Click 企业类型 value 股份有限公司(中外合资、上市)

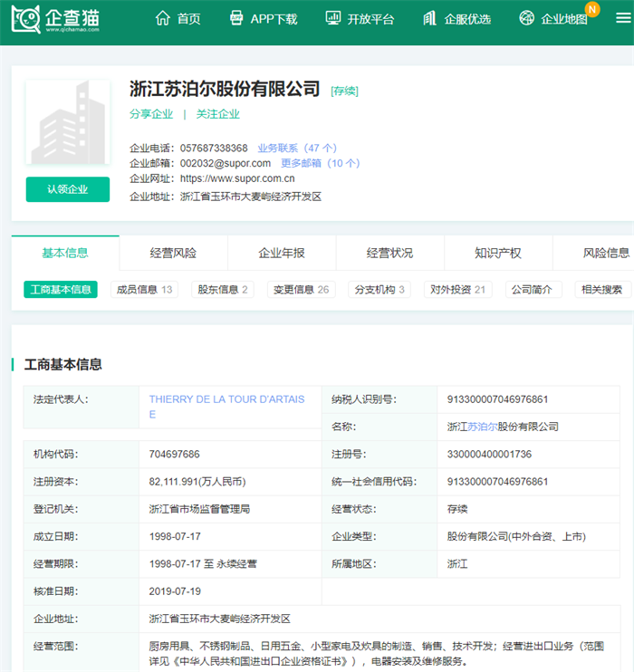(x=516, y=536)
